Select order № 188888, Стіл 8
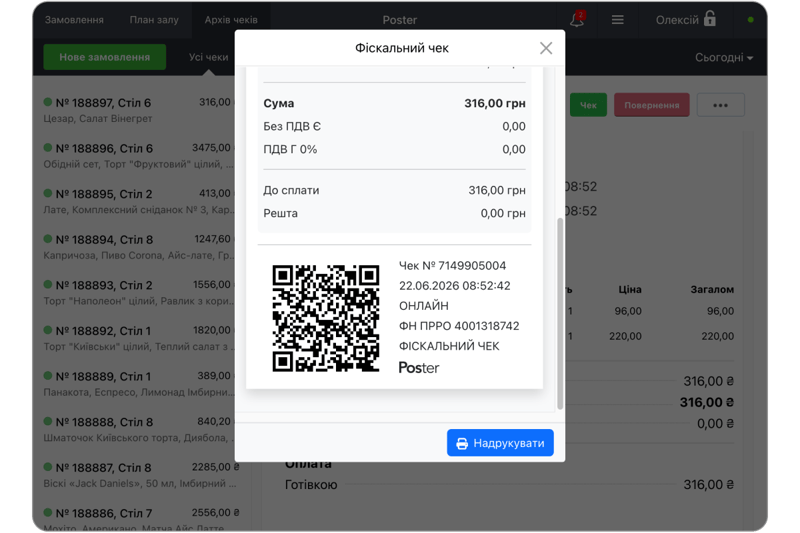The width and height of the screenshot is (800, 533). click(138, 429)
